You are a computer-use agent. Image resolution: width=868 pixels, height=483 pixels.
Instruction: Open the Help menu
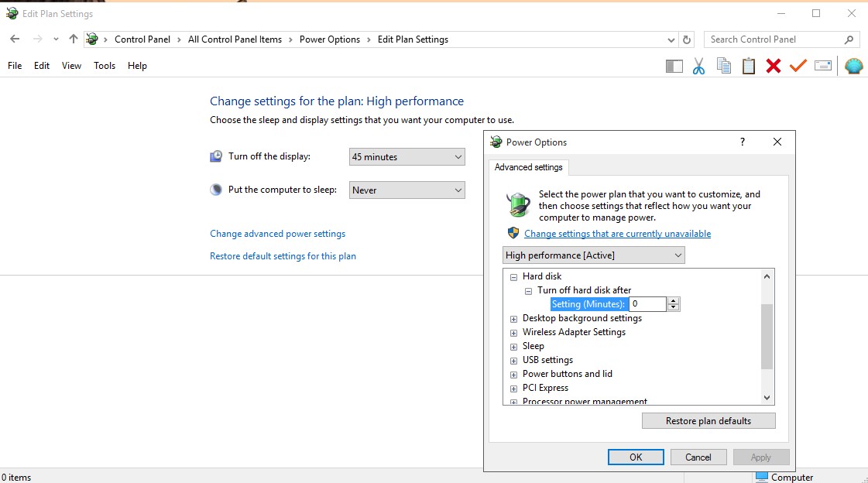(137, 65)
